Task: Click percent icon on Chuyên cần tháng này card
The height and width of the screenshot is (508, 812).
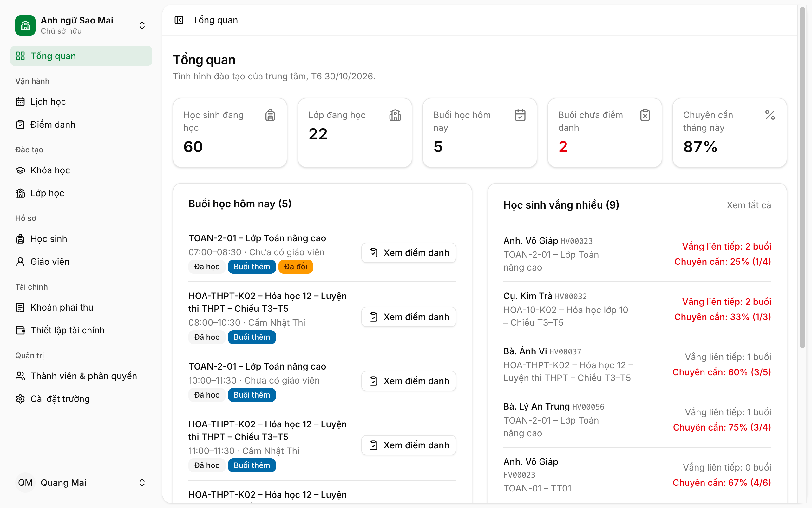Action: pos(770,115)
